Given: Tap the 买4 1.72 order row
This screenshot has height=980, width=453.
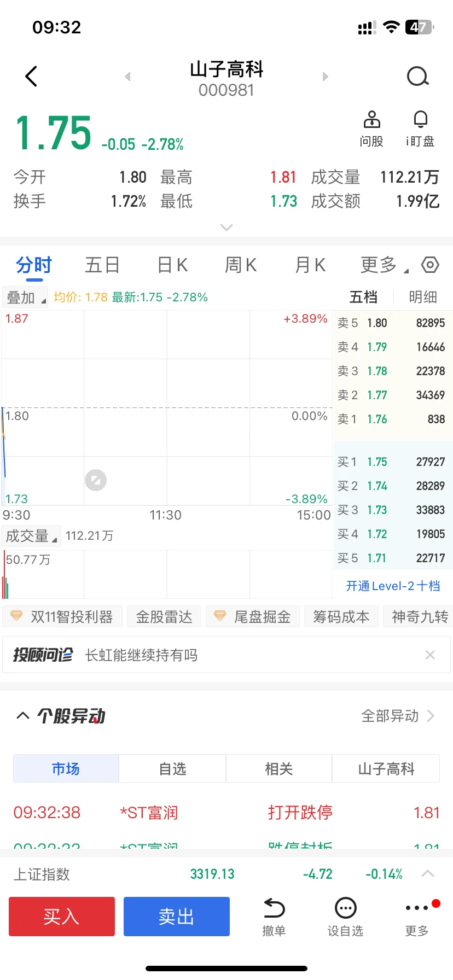Looking at the screenshot, I should [x=393, y=534].
